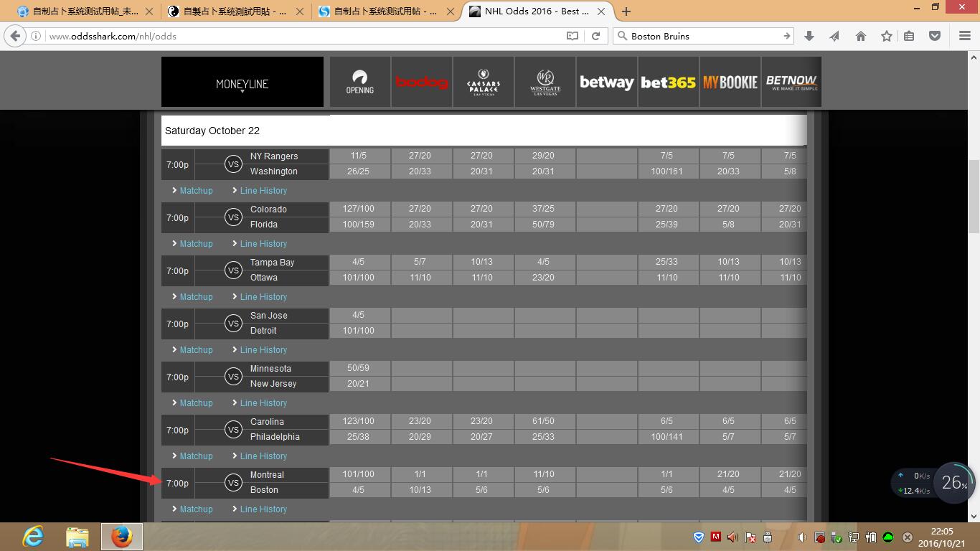Image resolution: width=980 pixels, height=551 pixels.
Task: Go to the Firefox home page icon
Action: [861, 36]
